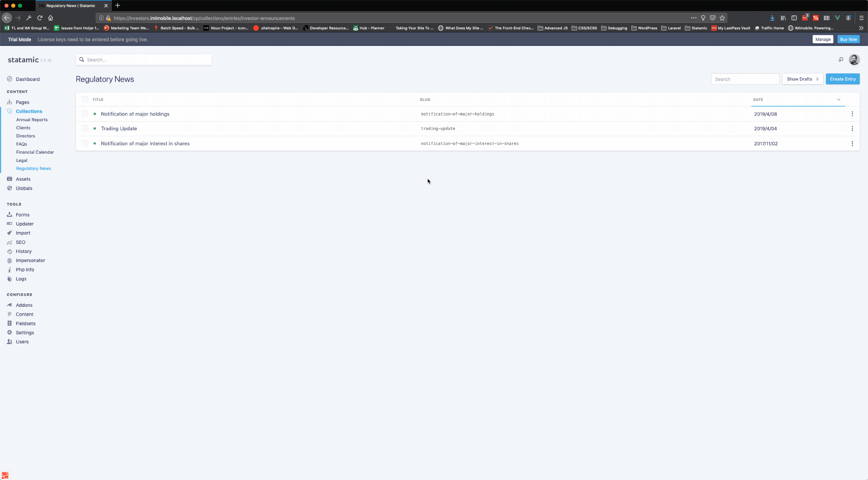Toggle the Date column sort chevron

click(x=839, y=99)
